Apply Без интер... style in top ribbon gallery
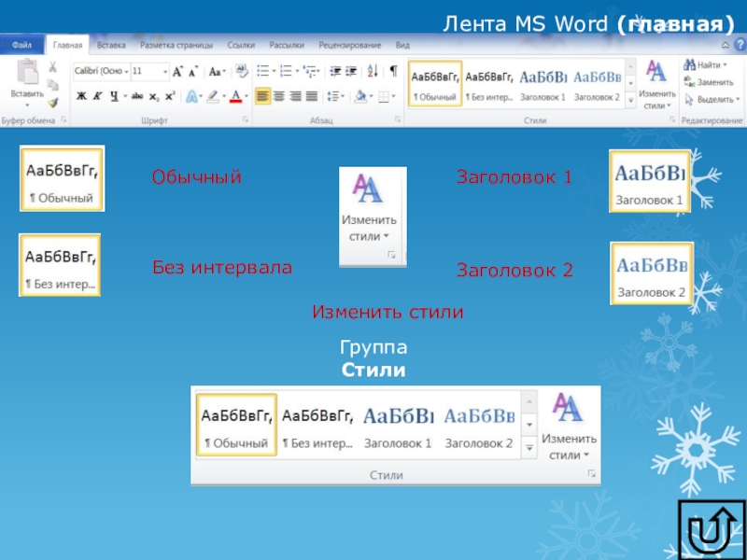The image size is (747, 560). click(489, 83)
